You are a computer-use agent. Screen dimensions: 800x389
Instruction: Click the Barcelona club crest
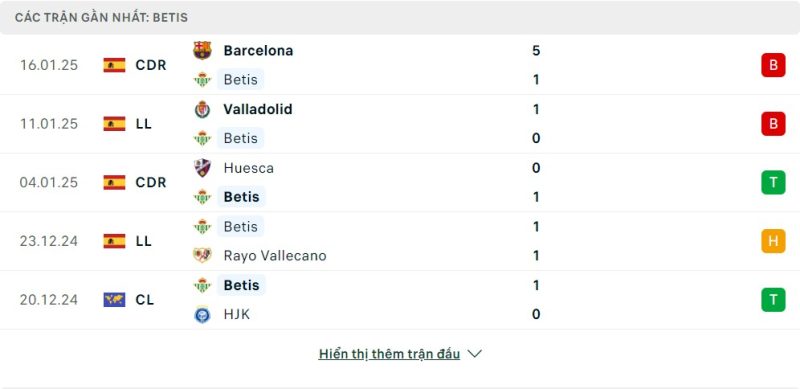coord(203,51)
